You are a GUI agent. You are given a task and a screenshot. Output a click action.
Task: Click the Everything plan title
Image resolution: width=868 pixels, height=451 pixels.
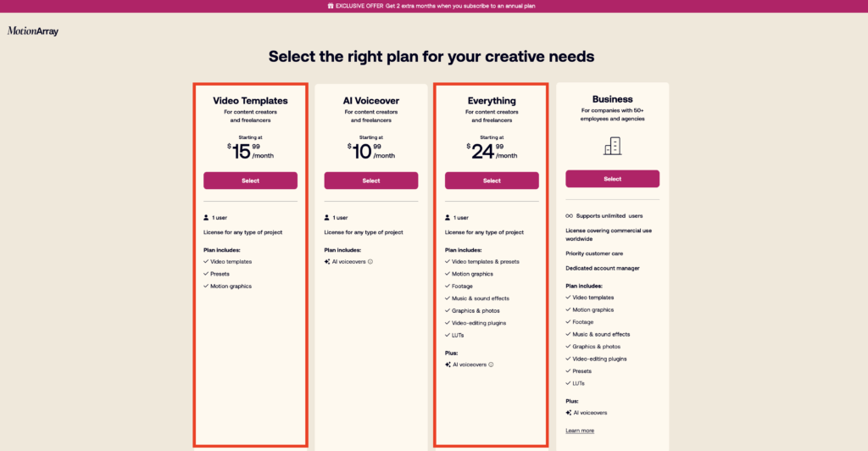click(492, 101)
